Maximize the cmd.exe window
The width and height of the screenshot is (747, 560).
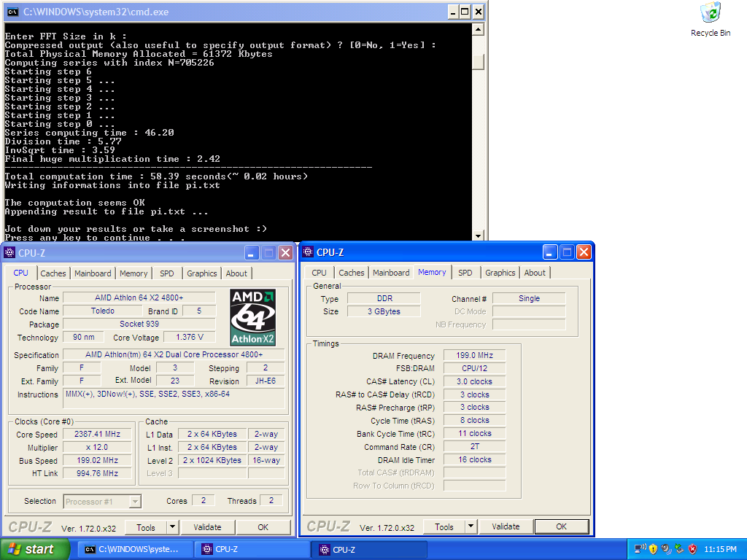(x=465, y=12)
